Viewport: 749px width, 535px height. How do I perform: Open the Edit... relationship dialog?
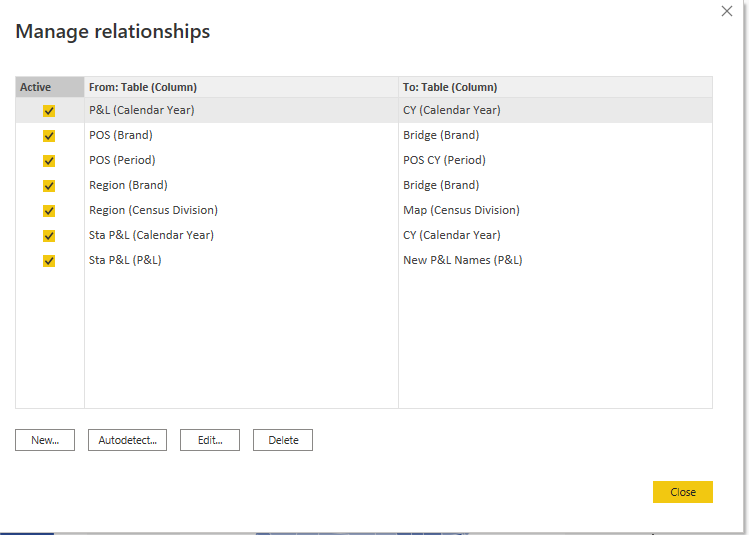(x=210, y=440)
